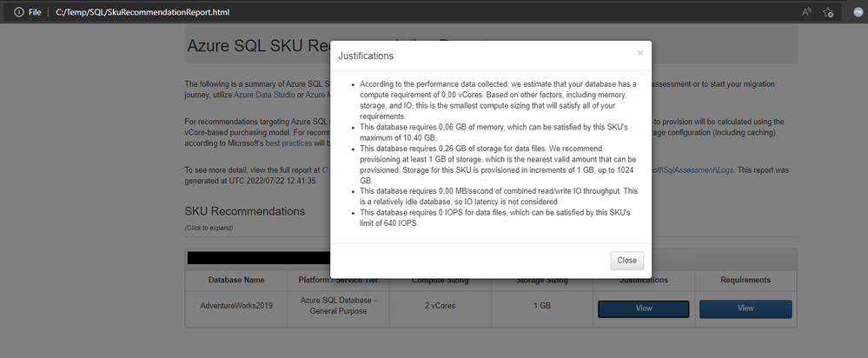Dismiss dialog using the X icon
Image resolution: width=868 pixels, height=358 pixels.
click(x=640, y=53)
